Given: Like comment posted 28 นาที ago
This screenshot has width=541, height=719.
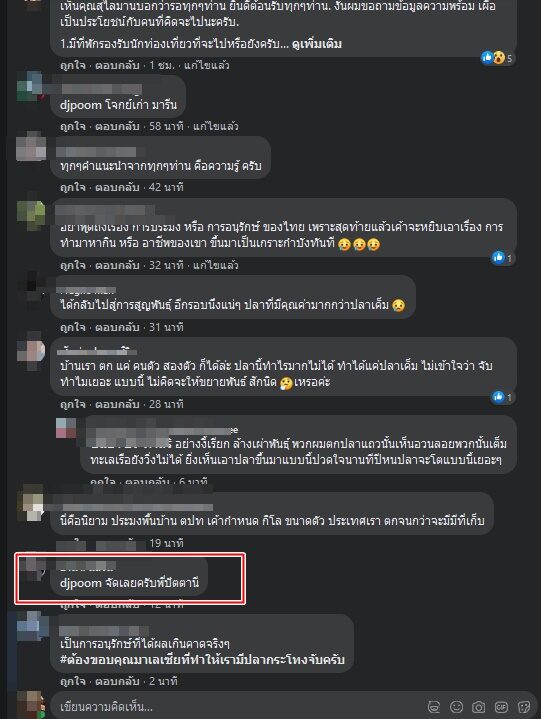Looking at the screenshot, I should tap(72, 404).
